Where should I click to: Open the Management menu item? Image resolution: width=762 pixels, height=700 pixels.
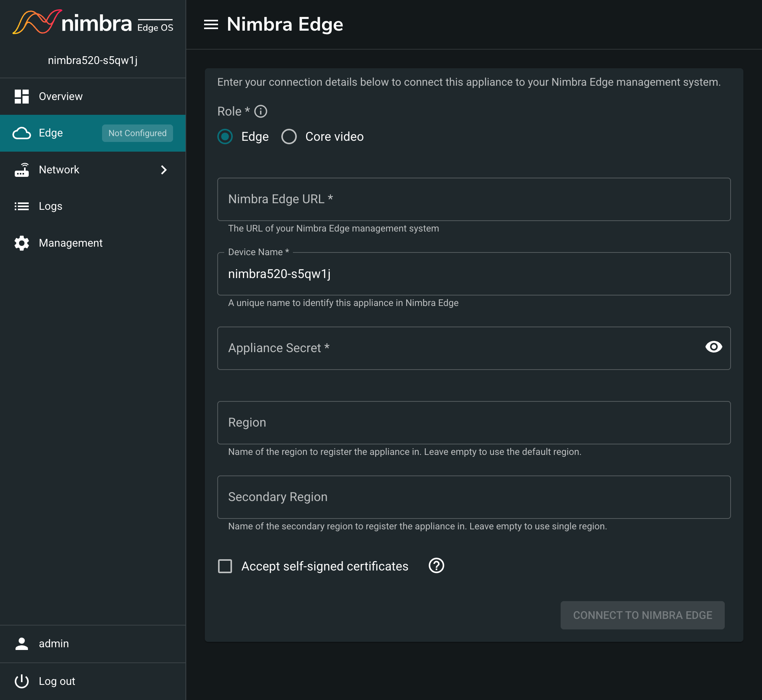click(x=93, y=243)
